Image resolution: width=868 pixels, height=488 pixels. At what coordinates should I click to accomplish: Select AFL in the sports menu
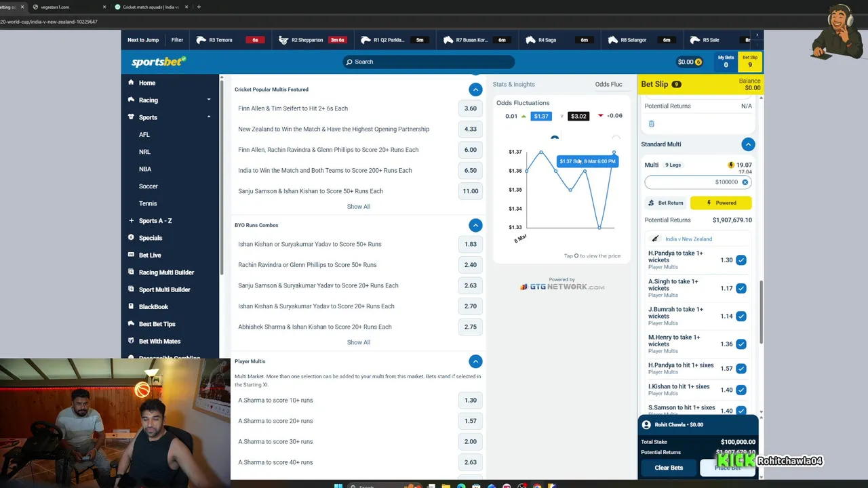[144, 134]
